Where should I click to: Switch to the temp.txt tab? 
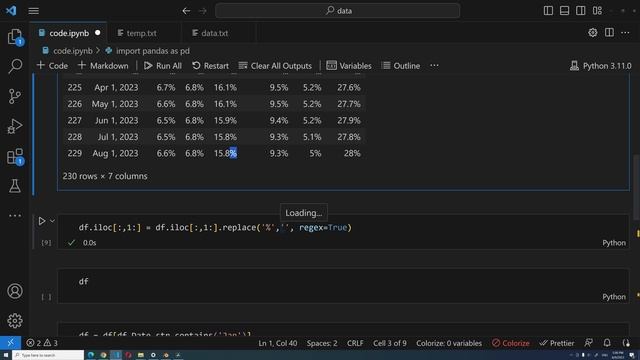(x=141, y=33)
